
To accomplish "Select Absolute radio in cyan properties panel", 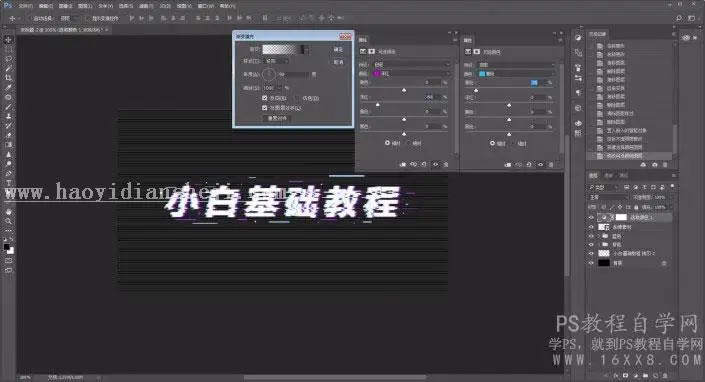I will pyautogui.click(x=514, y=143).
